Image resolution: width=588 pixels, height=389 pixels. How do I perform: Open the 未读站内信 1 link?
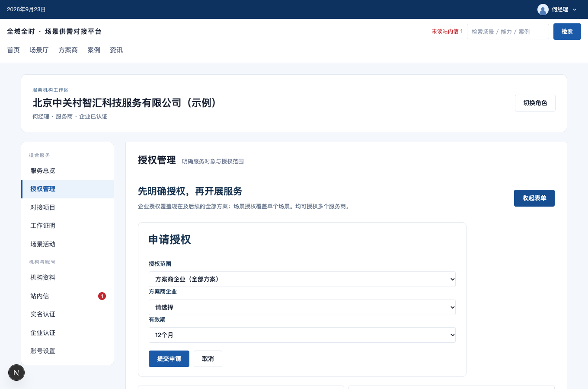tap(447, 32)
